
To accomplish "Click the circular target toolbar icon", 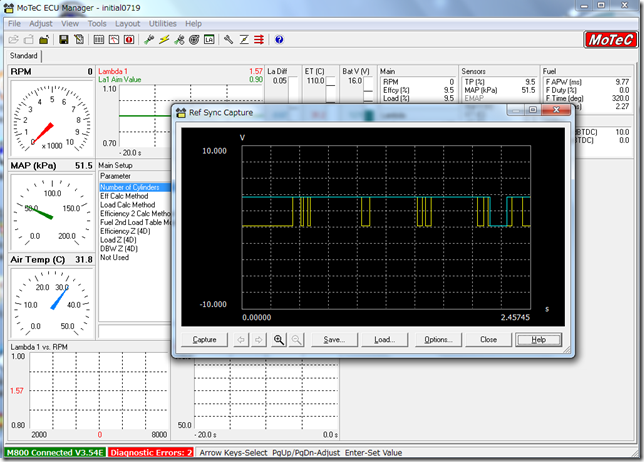I will [194, 40].
